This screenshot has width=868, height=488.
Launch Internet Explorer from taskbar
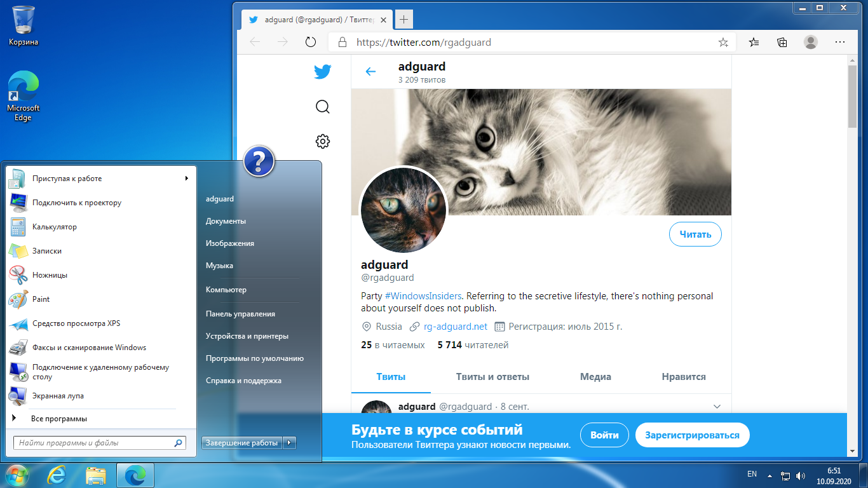[57, 475]
